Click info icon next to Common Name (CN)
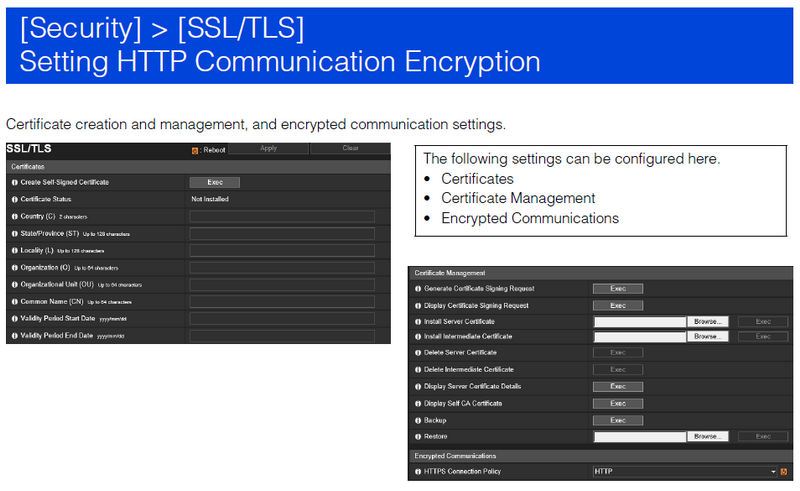This screenshot has height=491, width=800. pos(15,301)
